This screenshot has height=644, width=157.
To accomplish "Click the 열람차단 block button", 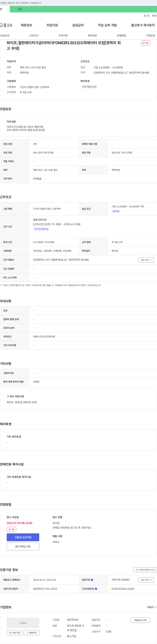I will coord(32,633).
